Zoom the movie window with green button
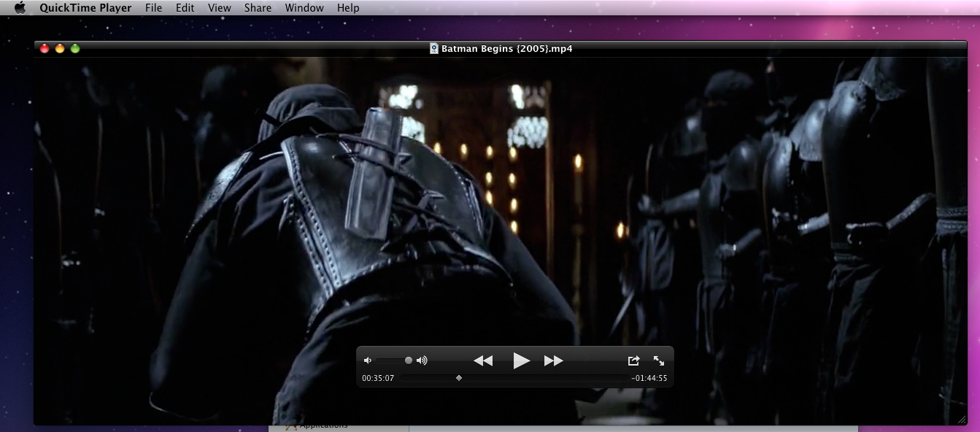This screenshot has height=432, width=980. 75,49
